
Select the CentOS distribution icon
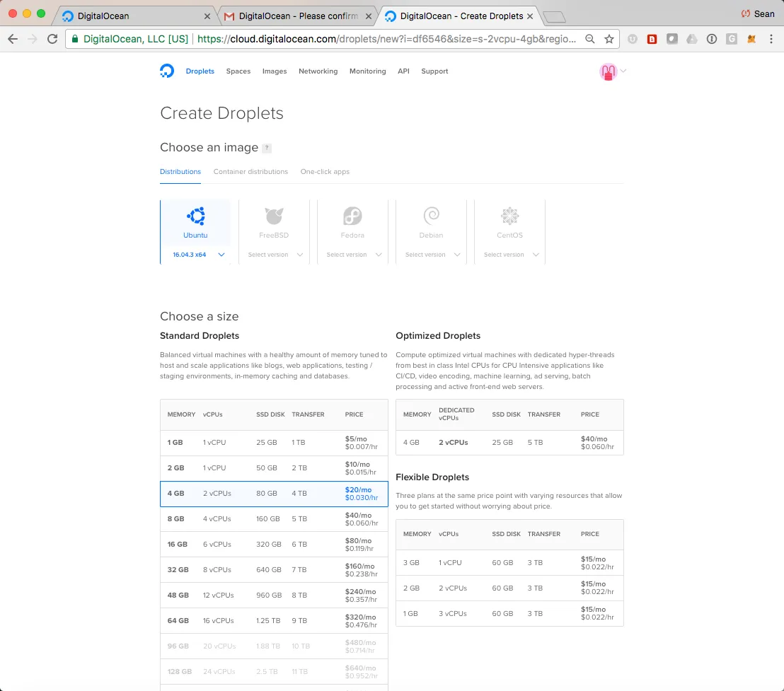[509, 216]
